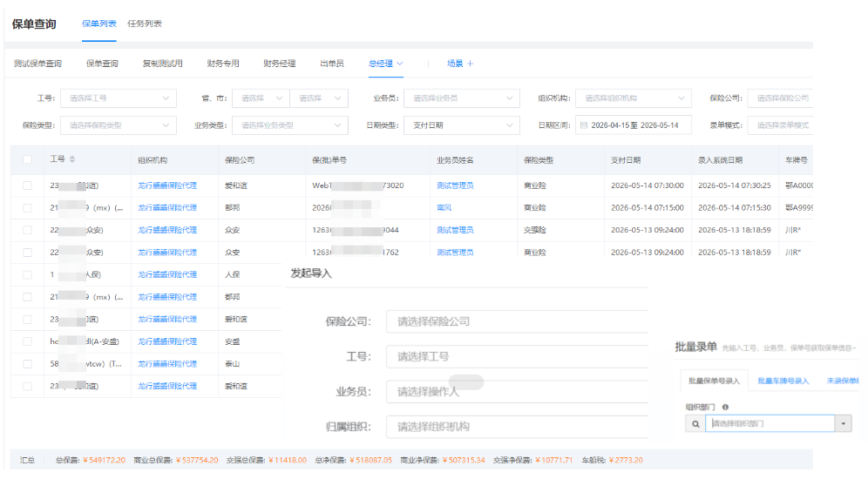868x486 pixels.
Task: Select the 总经理 scene tab
Action: [381, 64]
